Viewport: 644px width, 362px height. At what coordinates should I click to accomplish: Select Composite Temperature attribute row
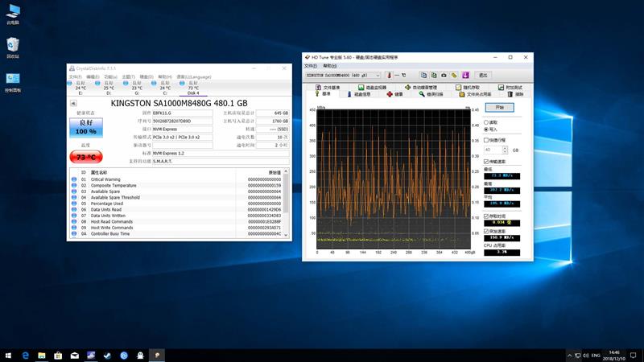[177, 186]
